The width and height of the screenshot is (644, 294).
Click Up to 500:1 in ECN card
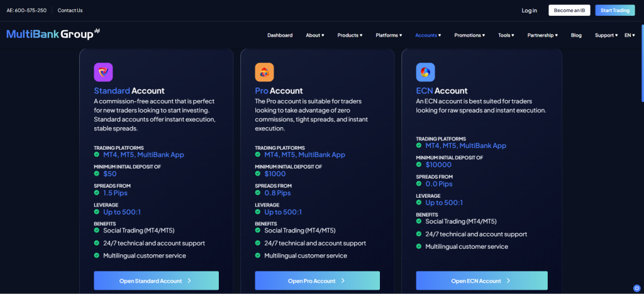(444, 202)
